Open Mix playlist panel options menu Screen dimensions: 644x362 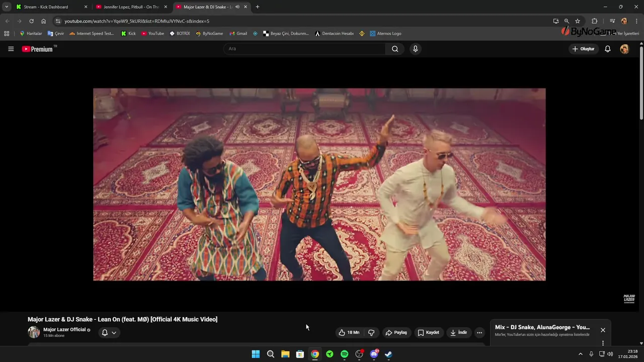coord(603,343)
